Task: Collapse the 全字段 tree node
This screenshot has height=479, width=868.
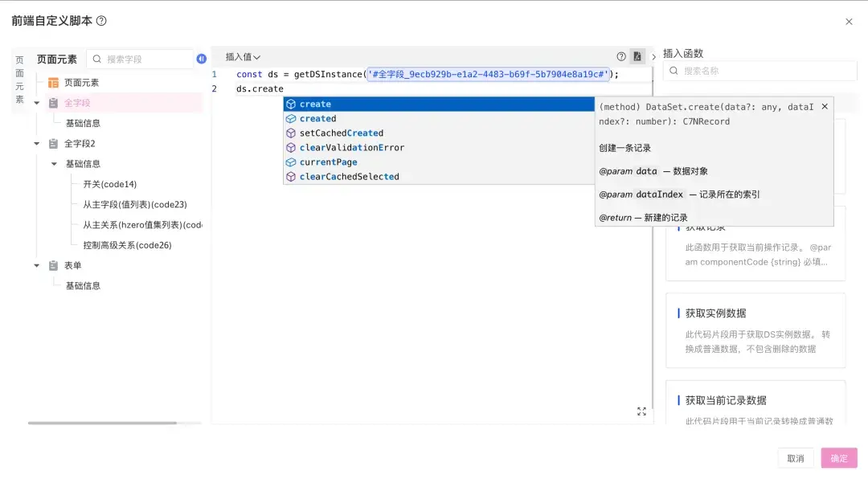Action: pos(36,103)
